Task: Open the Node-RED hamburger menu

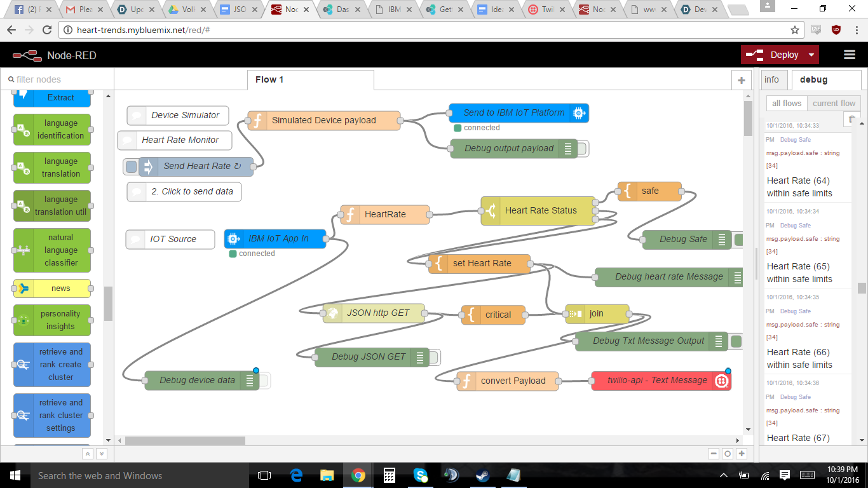Action: click(850, 55)
